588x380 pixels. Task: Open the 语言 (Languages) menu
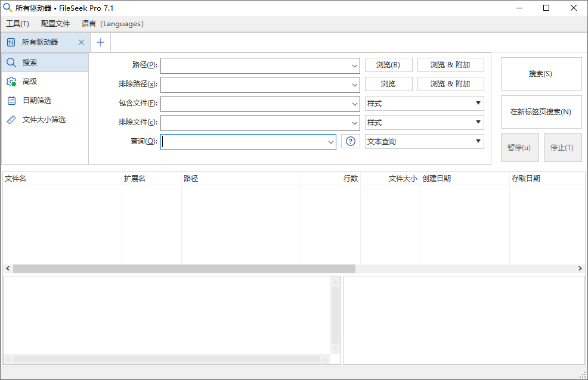click(113, 24)
